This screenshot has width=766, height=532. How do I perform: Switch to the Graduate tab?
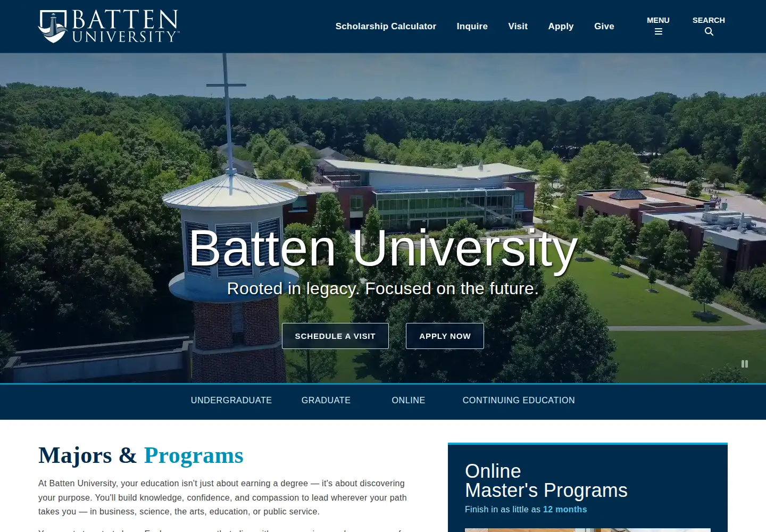tap(326, 400)
